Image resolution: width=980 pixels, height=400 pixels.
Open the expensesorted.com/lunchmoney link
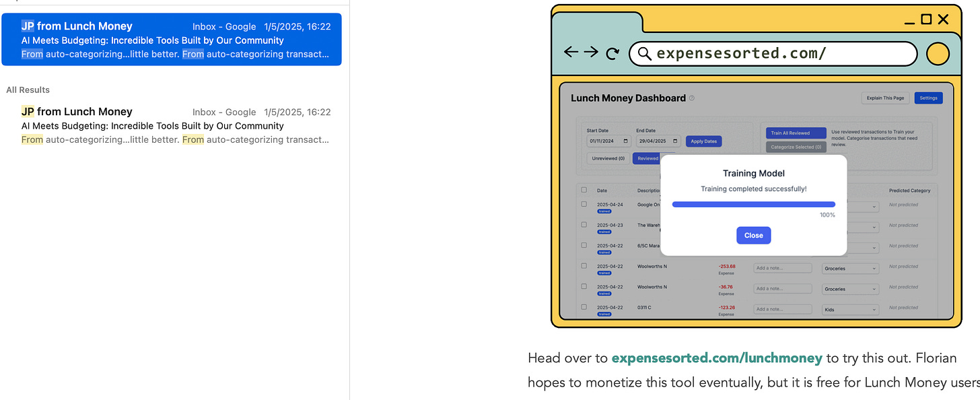717,358
